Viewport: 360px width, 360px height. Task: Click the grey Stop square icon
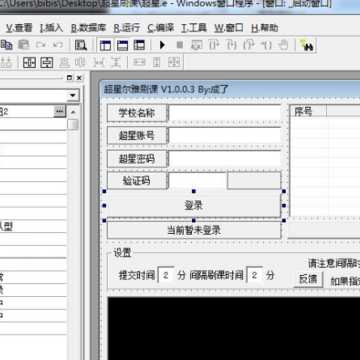tap(180, 45)
